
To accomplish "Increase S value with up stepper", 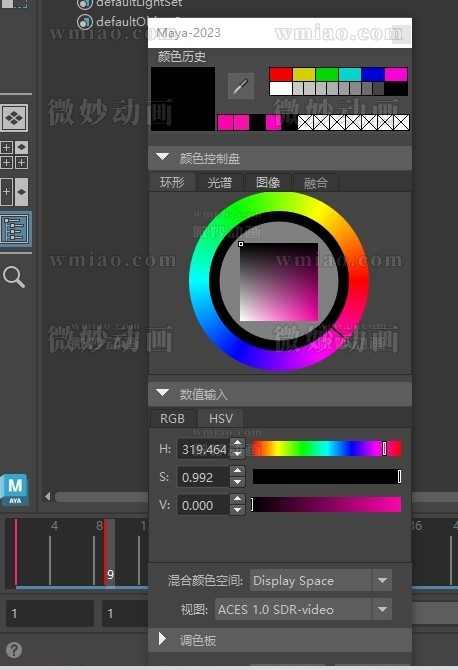I will click(238, 471).
